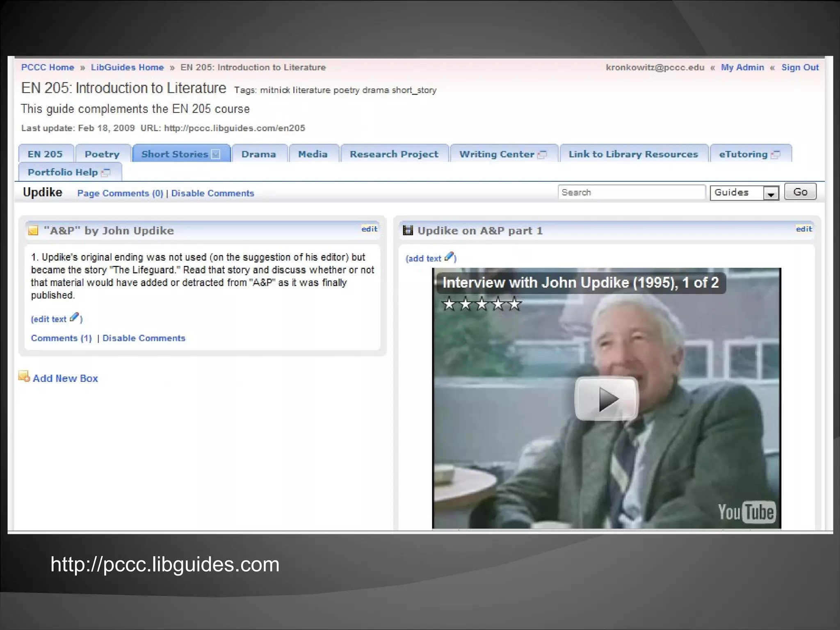The width and height of the screenshot is (840, 630).
Task: Click the Go search button
Action: [x=800, y=192]
